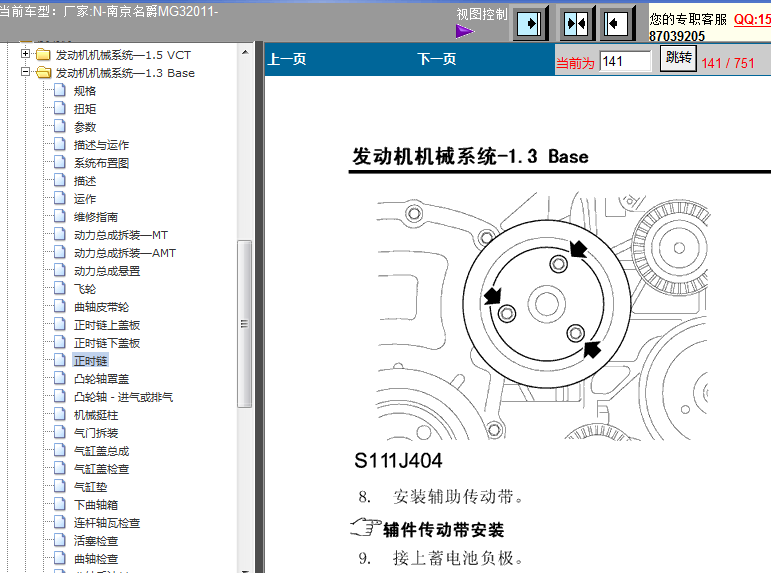
Task: Click the page icon next to 曲轴皮带轮
Action: [59, 306]
